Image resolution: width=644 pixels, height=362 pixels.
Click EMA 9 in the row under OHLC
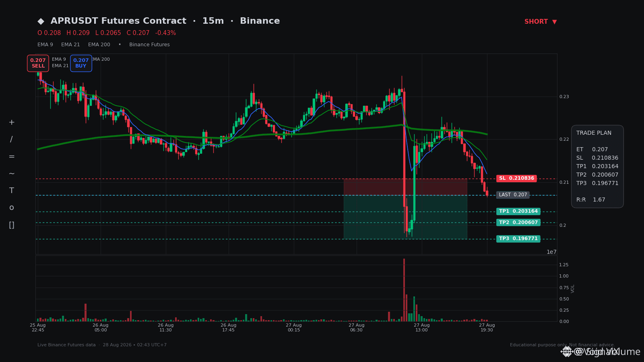coord(45,45)
